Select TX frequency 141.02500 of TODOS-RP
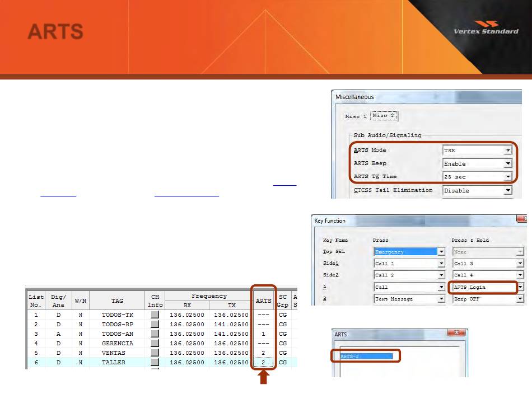The height and width of the screenshot is (399, 532). click(x=231, y=325)
